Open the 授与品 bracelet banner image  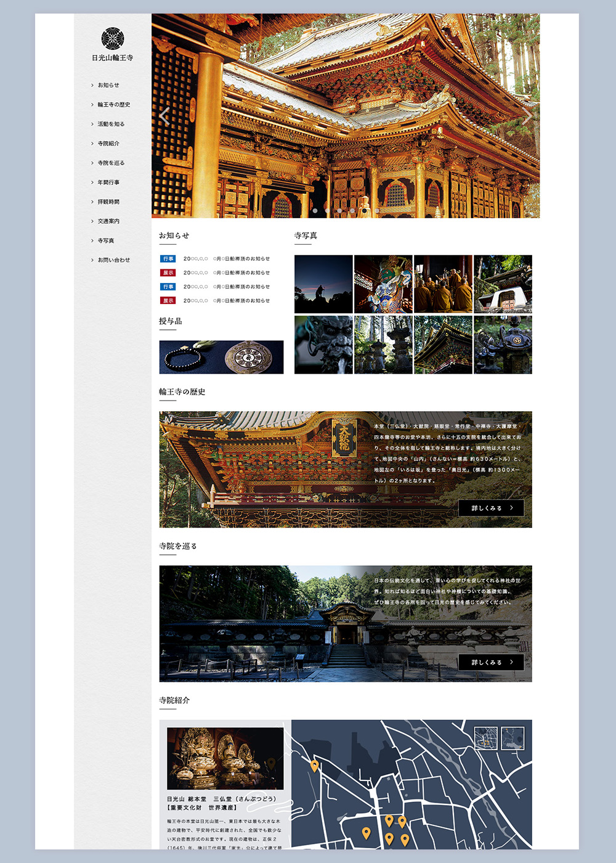pos(221,357)
